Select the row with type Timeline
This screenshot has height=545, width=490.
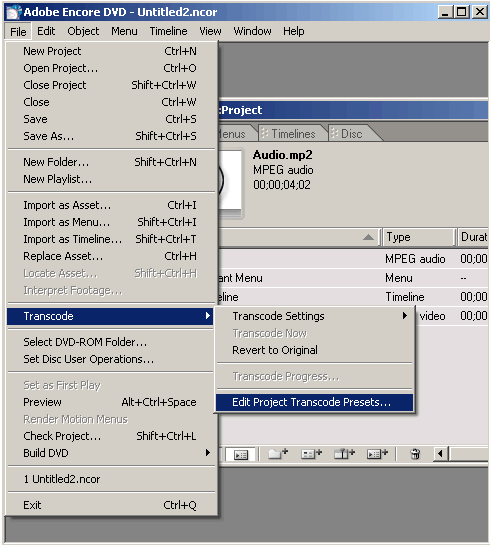(x=353, y=297)
